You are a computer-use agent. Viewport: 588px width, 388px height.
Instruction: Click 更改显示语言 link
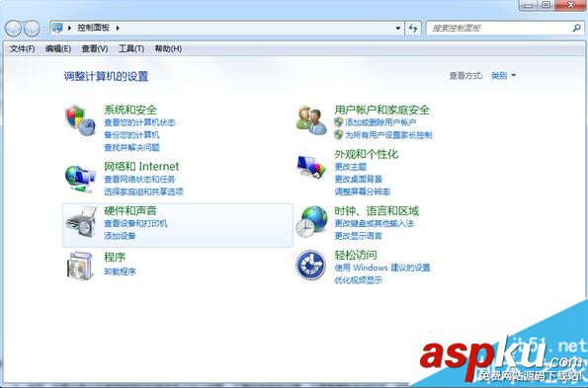pos(358,236)
